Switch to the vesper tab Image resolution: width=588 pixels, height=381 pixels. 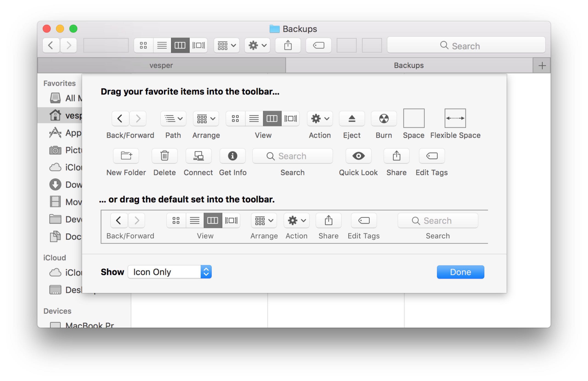pyautogui.click(x=161, y=65)
